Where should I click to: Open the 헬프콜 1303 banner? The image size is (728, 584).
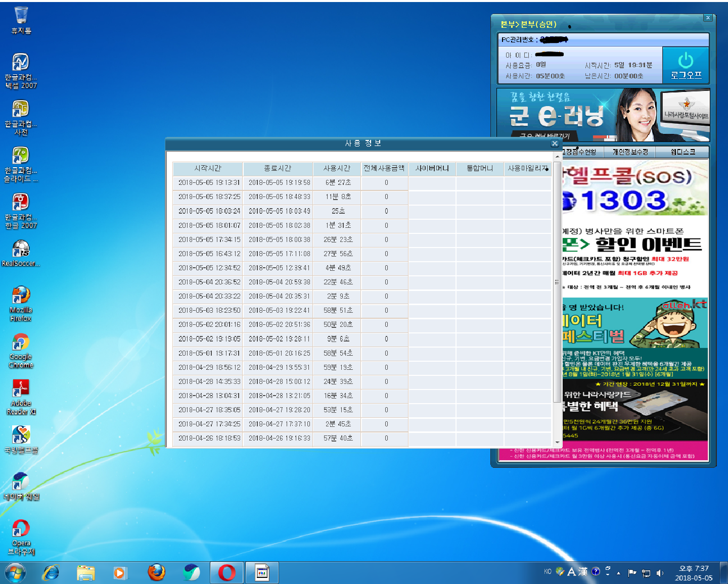(x=635, y=188)
